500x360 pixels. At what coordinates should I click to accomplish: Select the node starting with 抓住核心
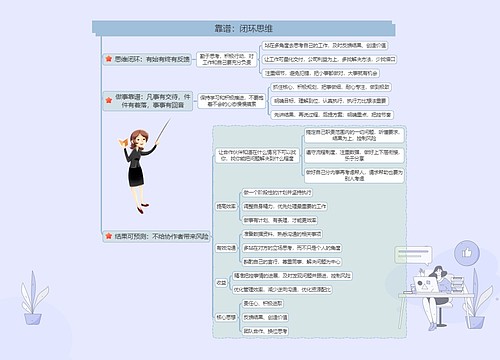[x=331, y=87]
